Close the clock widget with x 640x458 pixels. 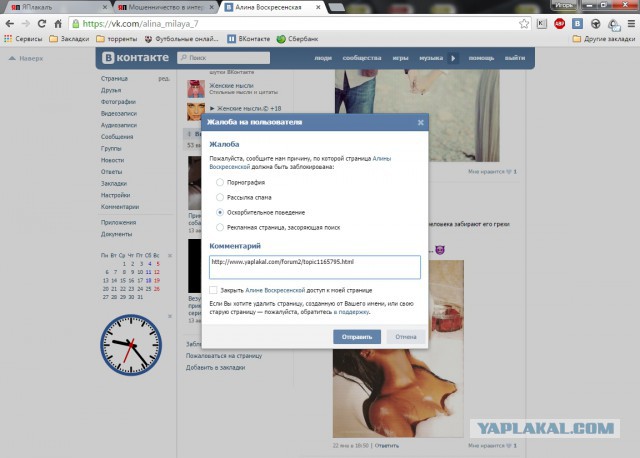pyautogui.click(x=170, y=316)
